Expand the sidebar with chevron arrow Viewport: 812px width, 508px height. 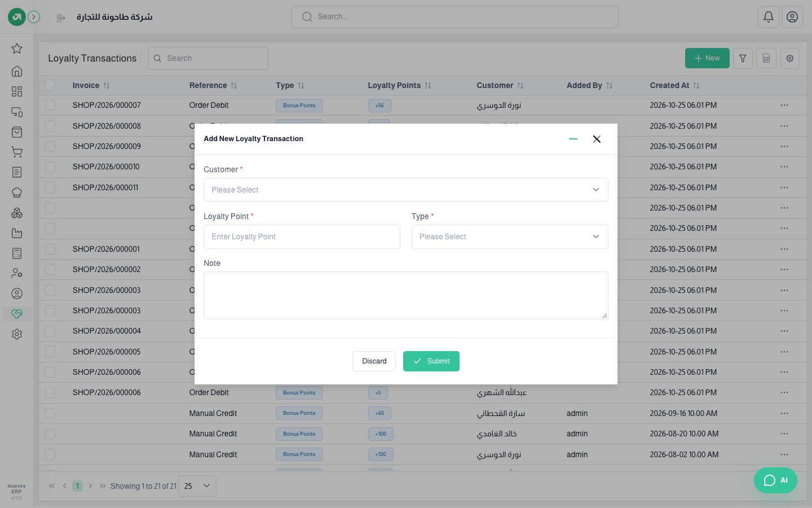pos(34,17)
